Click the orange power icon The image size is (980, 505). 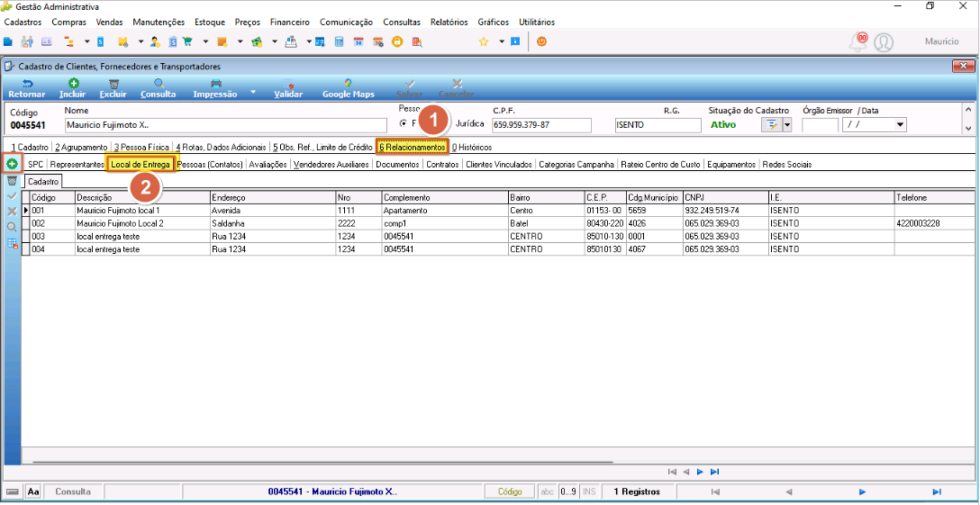click(542, 42)
